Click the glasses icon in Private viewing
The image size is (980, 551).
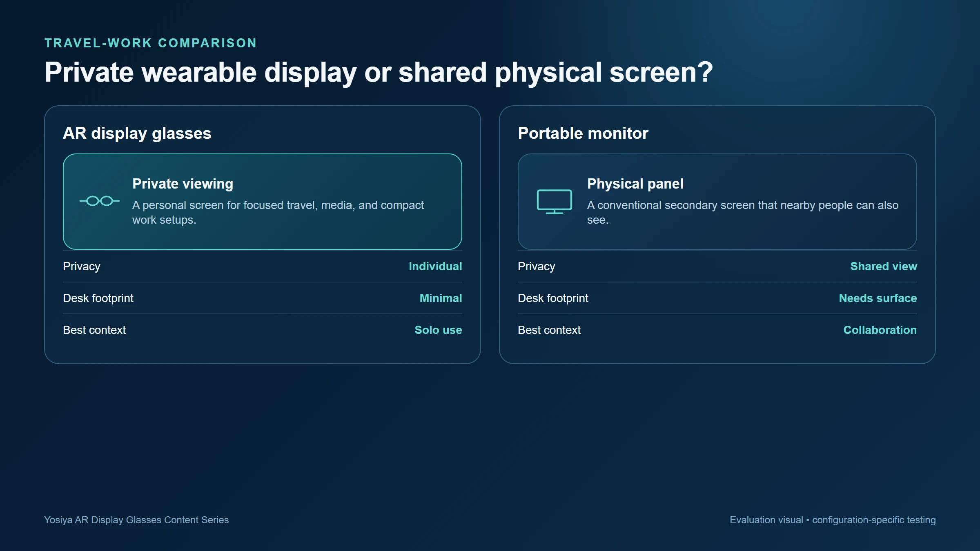pyautogui.click(x=100, y=201)
